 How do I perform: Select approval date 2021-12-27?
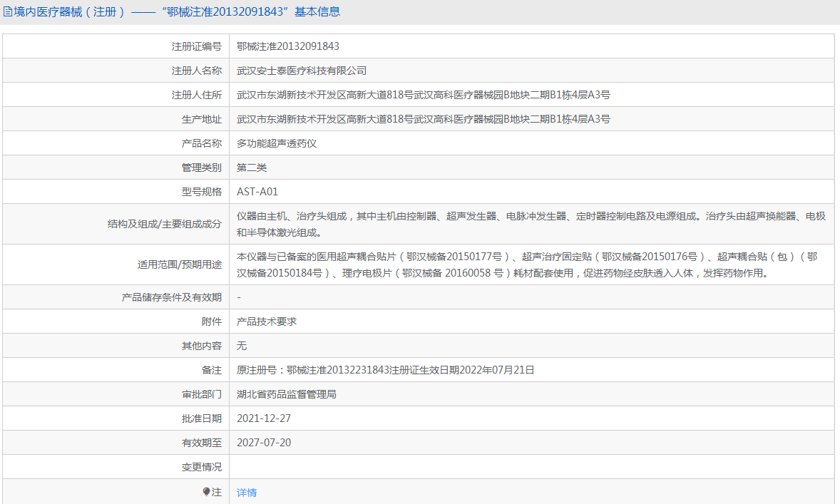click(x=264, y=418)
